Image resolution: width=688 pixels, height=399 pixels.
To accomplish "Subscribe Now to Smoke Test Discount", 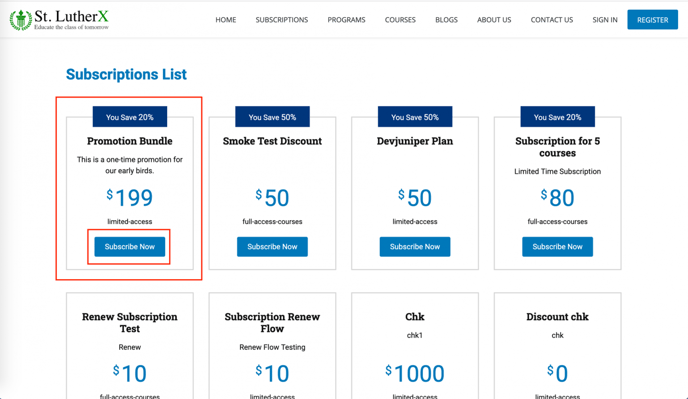I will tap(272, 247).
